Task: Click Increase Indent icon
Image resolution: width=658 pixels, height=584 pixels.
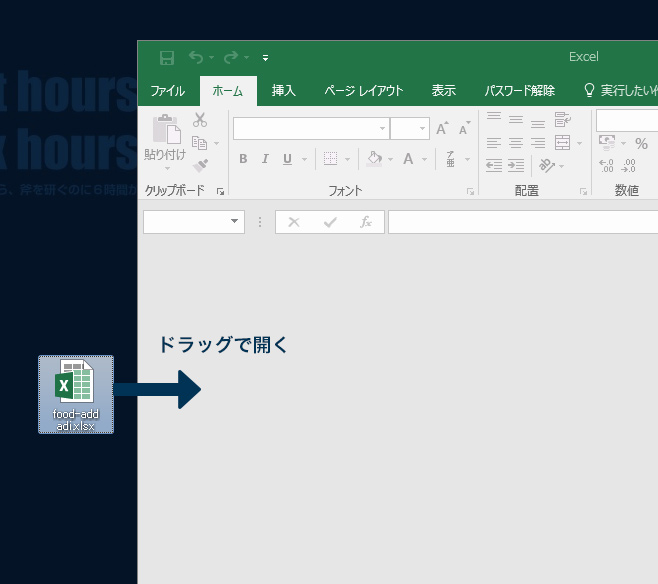Action: 516,166
